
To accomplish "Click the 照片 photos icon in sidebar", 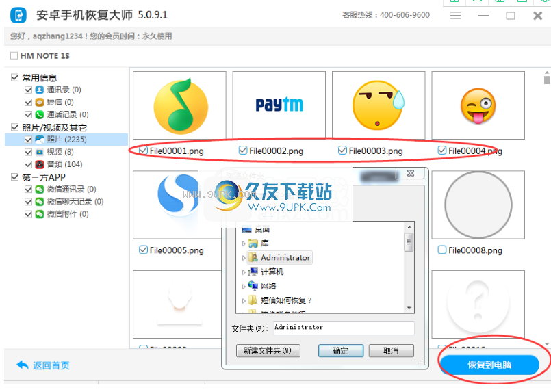I will tap(40, 140).
